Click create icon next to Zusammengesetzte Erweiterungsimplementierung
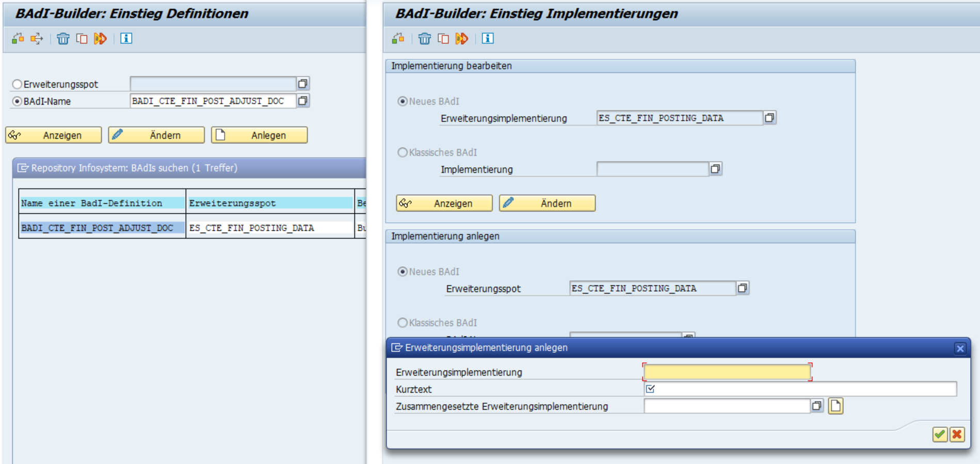This screenshot has width=980, height=464. click(836, 406)
